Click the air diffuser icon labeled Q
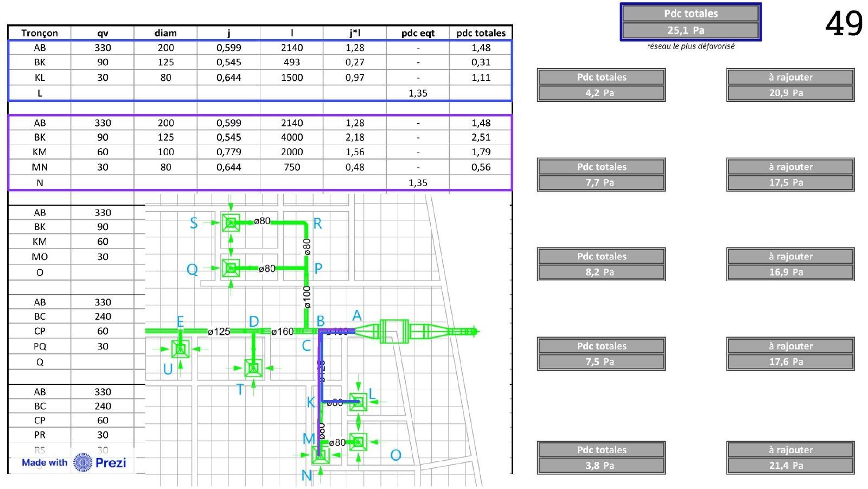This screenshot has width=868, height=489. [x=231, y=268]
